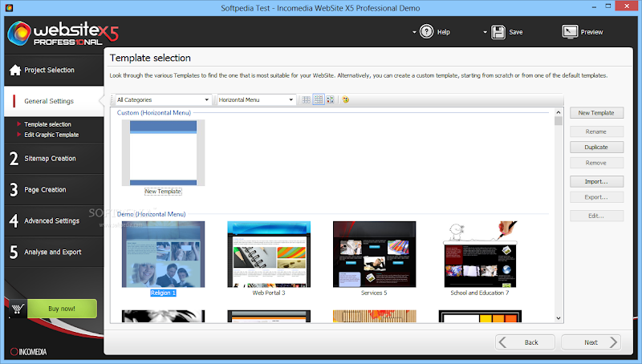The width and height of the screenshot is (642, 364).
Task: Click the Remove button
Action: pyautogui.click(x=596, y=163)
